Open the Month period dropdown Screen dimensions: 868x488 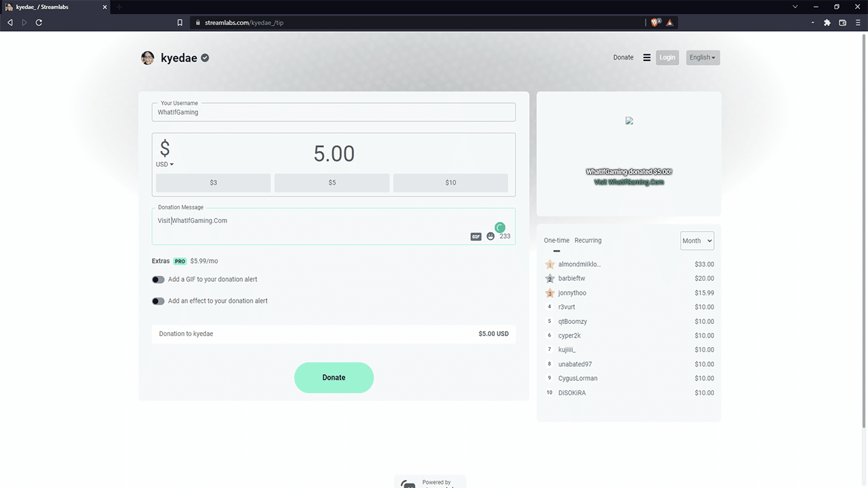click(x=697, y=241)
